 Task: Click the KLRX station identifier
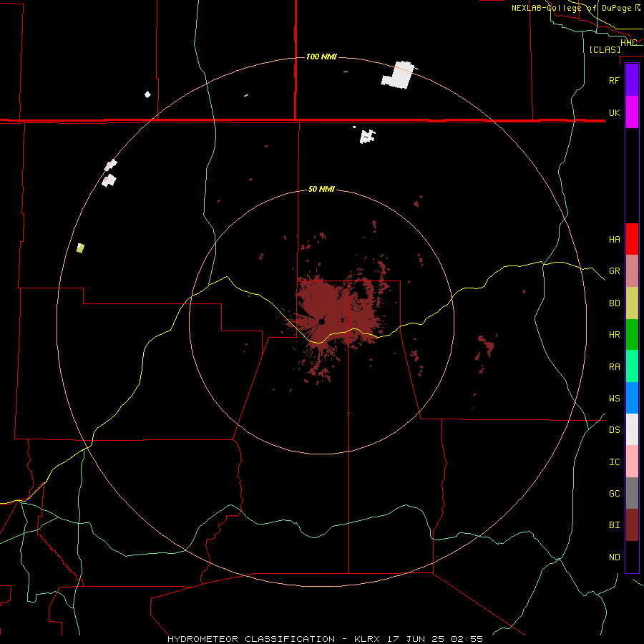point(367,639)
